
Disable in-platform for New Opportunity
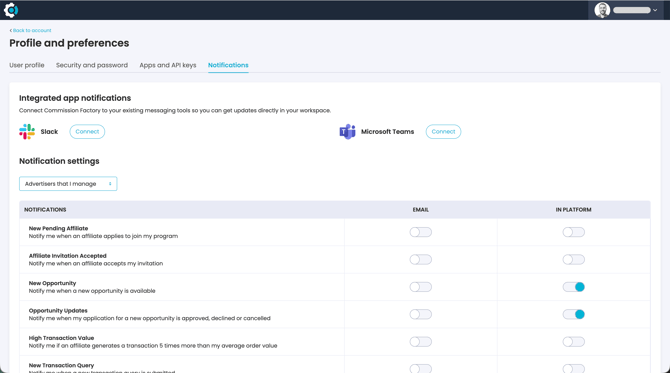pos(573,287)
